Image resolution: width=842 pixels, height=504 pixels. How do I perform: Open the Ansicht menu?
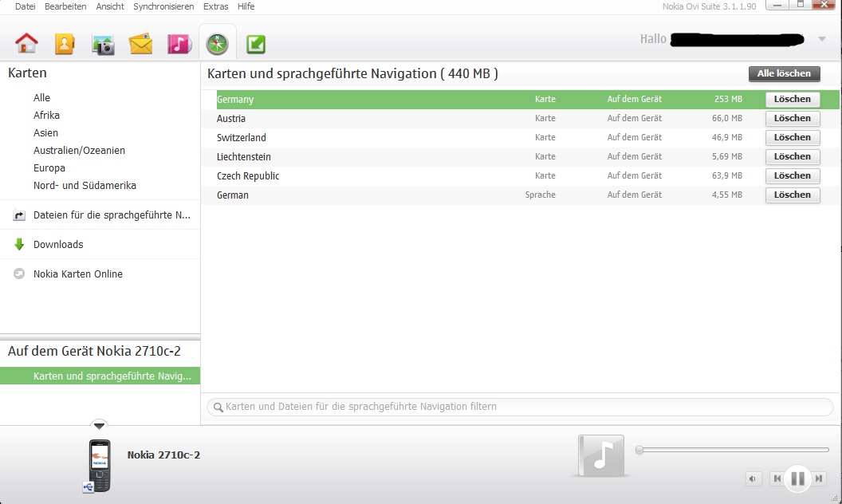(110, 6)
